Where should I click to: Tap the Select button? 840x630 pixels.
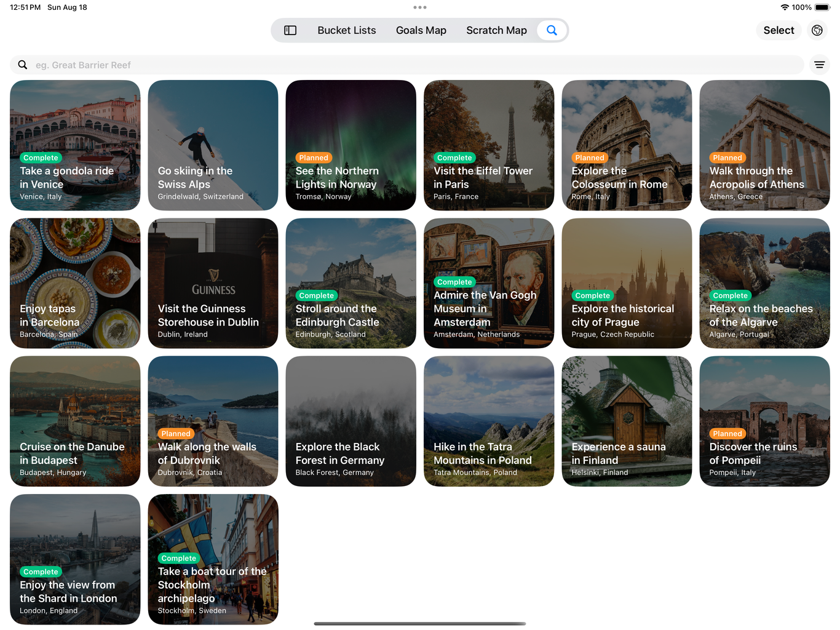pyautogui.click(x=779, y=30)
